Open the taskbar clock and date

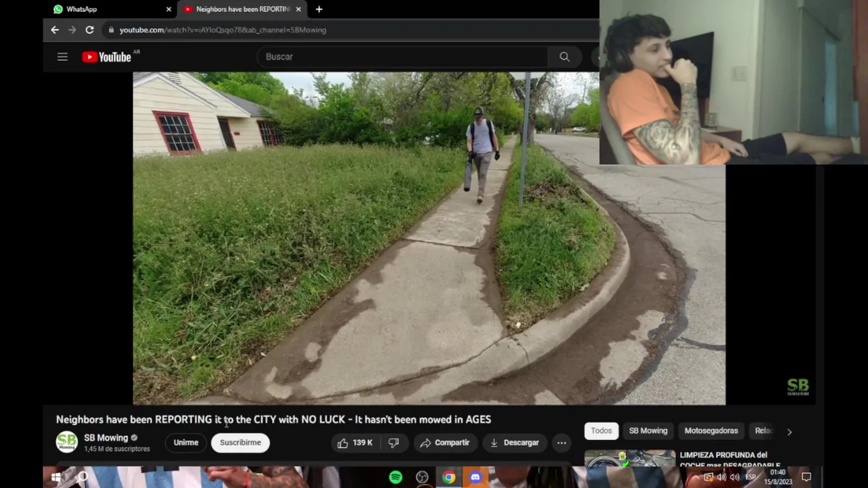[778, 477]
